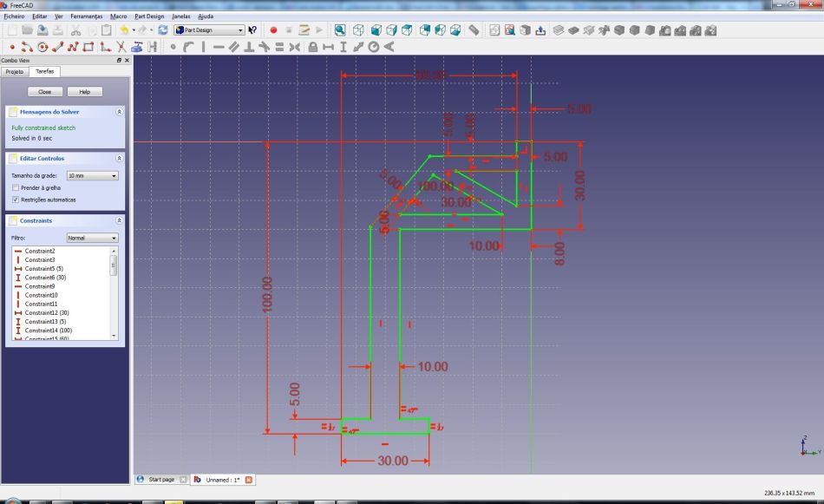Open the undo history dropdown arrow
This screenshot has height=504, width=824.
click(134, 30)
